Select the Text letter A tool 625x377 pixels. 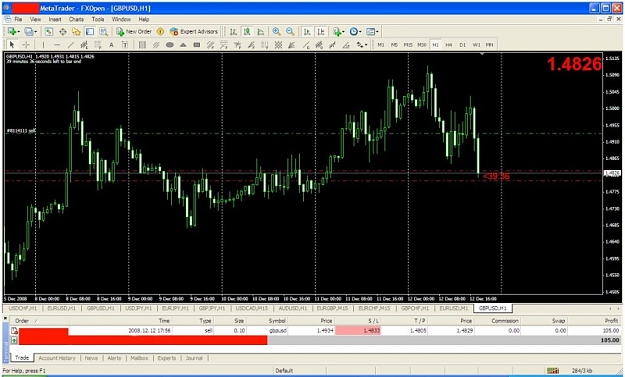click(x=111, y=45)
